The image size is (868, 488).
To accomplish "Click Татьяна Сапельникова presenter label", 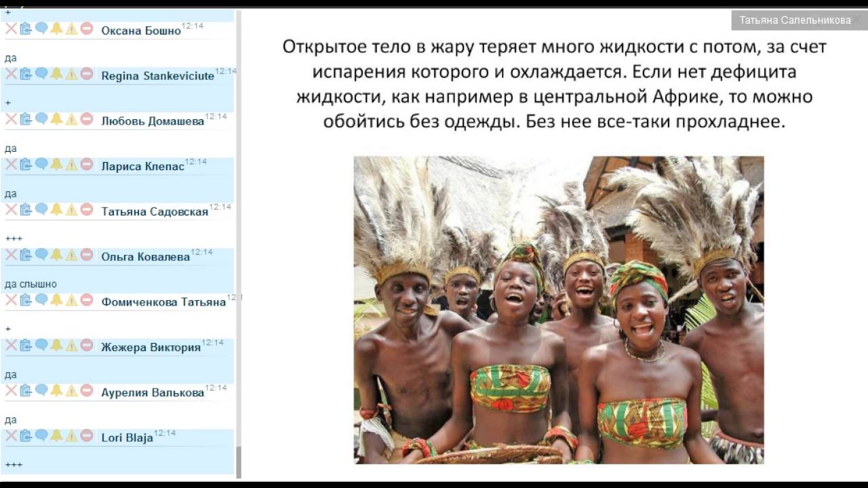I will tap(795, 20).
